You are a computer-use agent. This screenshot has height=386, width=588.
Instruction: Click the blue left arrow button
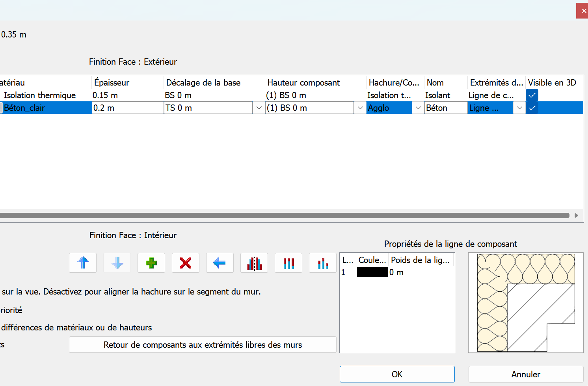(x=220, y=263)
